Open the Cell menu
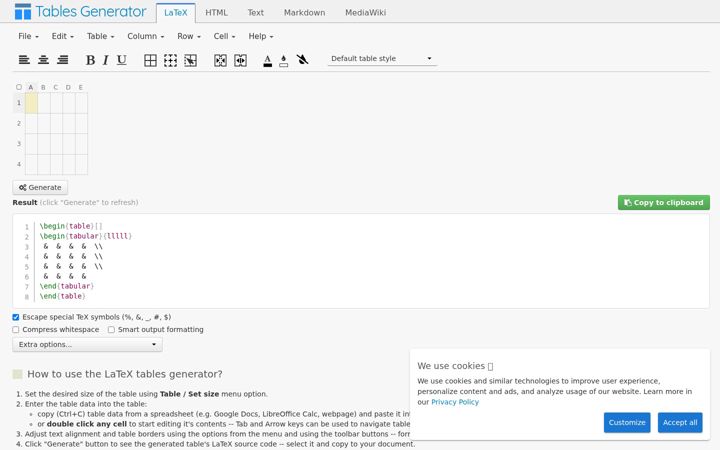 224,36
